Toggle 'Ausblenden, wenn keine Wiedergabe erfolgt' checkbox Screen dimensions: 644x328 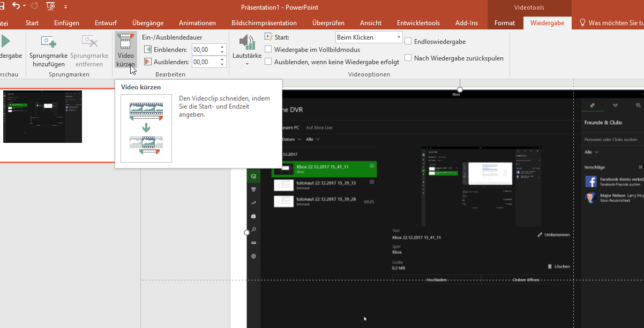pos(268,62)
